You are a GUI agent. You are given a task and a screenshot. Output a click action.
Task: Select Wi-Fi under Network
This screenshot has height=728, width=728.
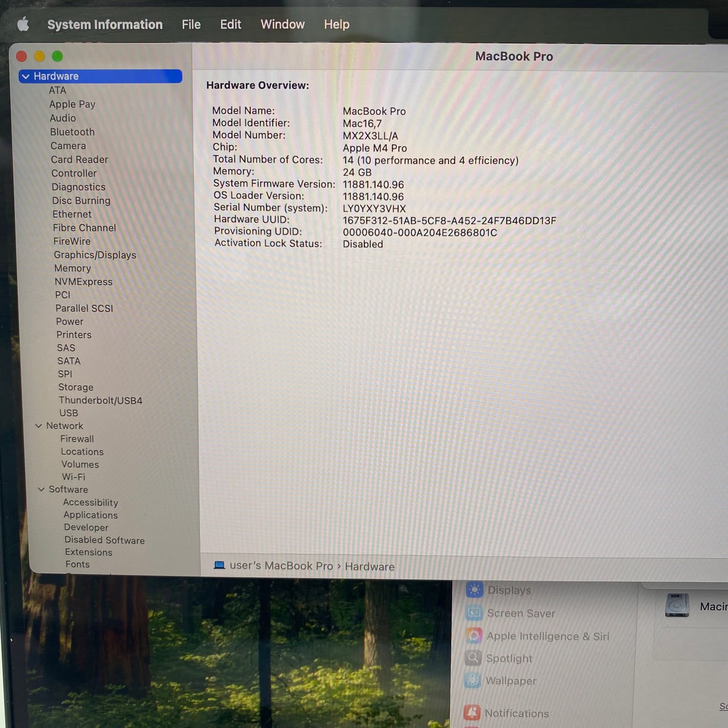[x=74, y=477]
